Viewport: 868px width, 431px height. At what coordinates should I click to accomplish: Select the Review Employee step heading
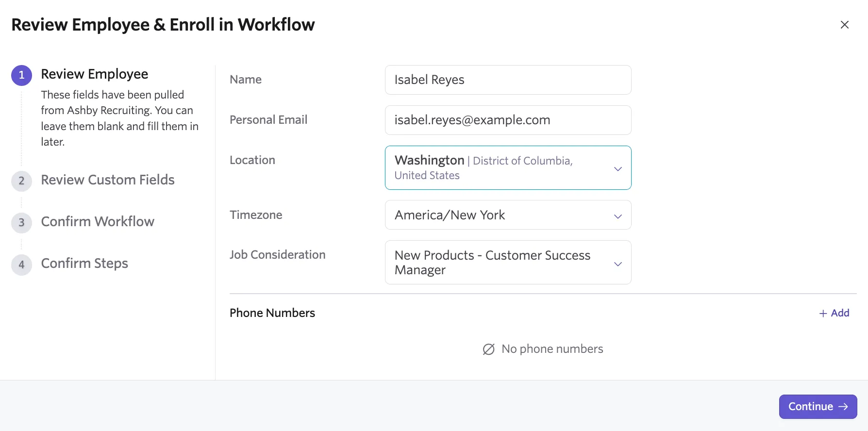(x=95, y=74)
